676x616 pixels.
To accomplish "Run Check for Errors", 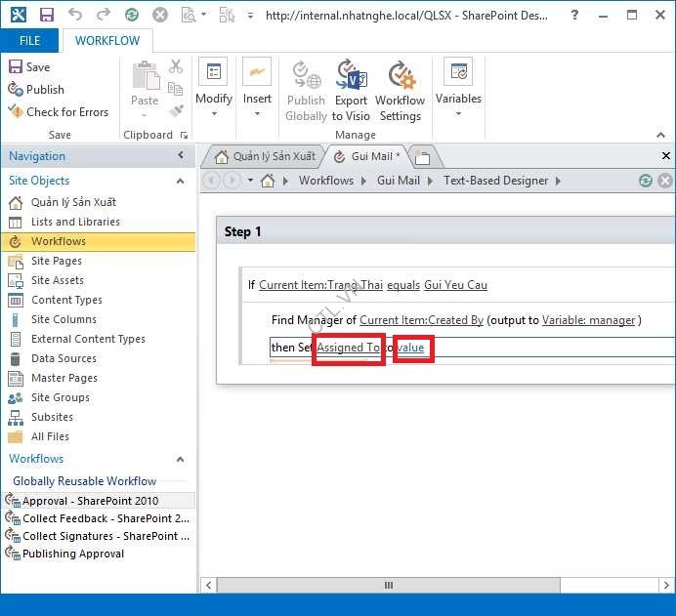I will click(59, 111).
